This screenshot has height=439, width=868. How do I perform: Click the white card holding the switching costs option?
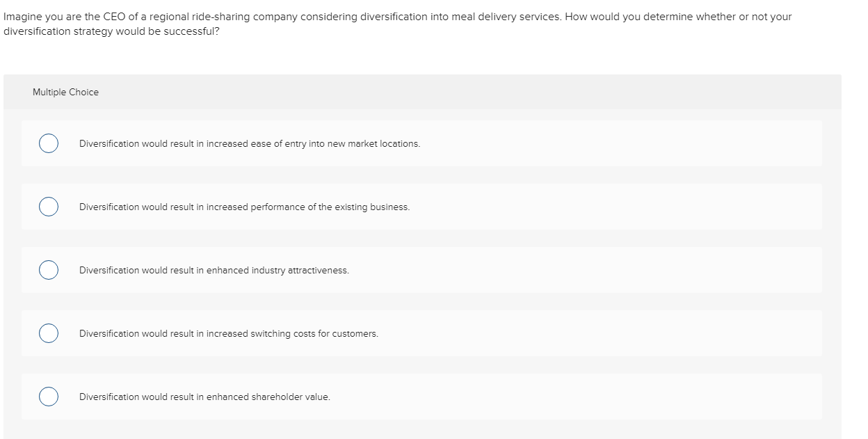pyautogui.click(x=421, y=333)
